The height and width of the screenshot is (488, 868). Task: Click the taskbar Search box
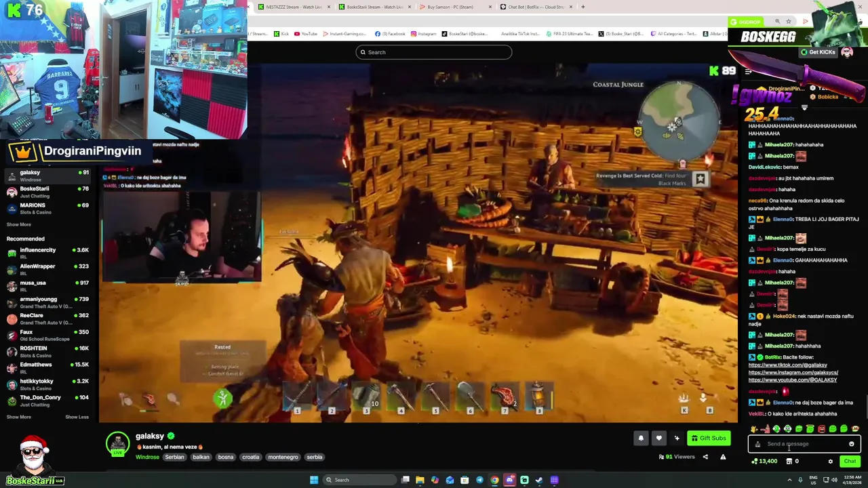358,480
